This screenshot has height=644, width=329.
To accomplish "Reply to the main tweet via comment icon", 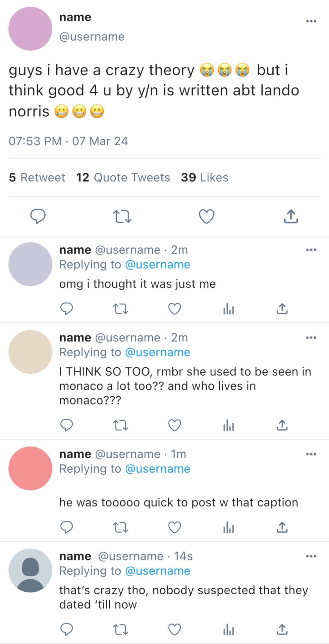I will point(38,216).
